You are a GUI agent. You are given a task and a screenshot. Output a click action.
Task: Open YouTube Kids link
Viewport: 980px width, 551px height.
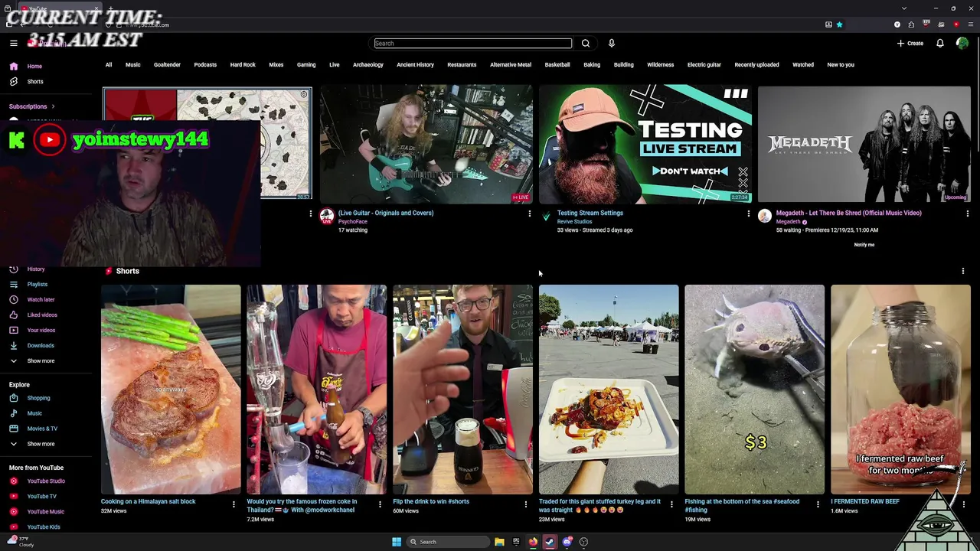pyautogui.click(x=44, y=527)
